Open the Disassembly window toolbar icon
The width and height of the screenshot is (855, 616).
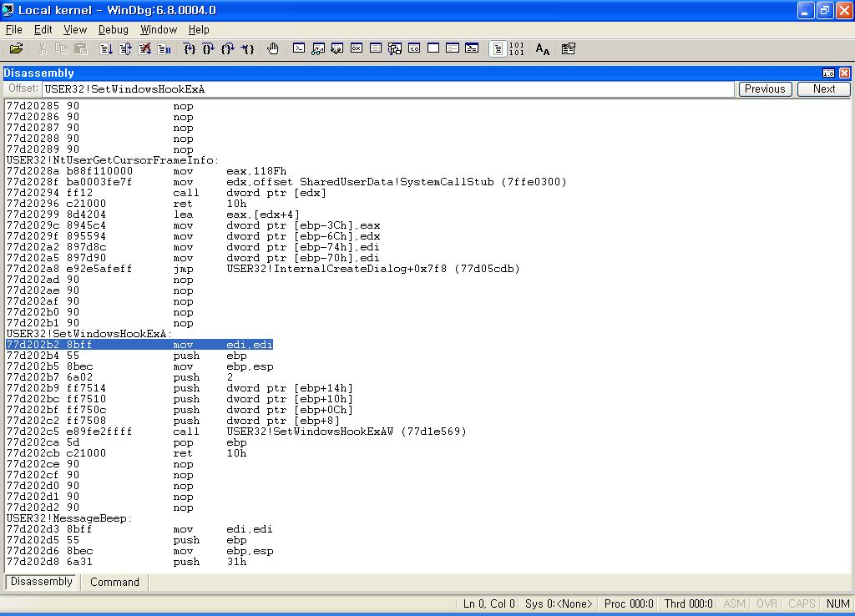click(414, 49)
